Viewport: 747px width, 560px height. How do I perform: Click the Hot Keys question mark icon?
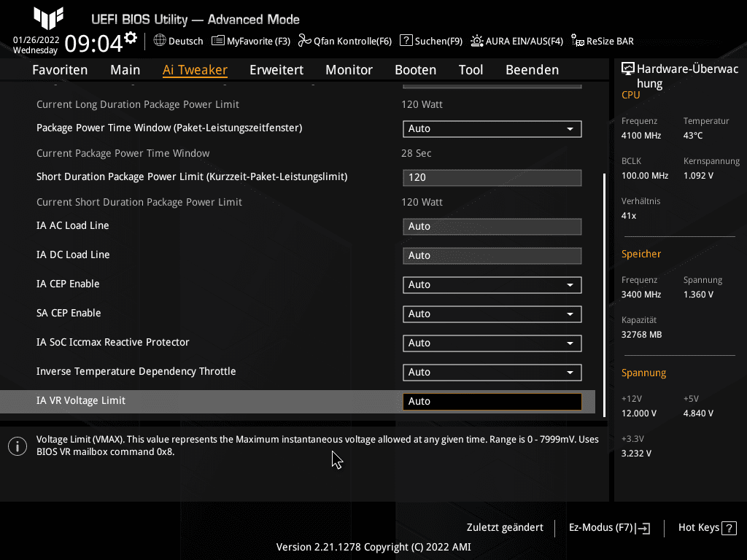coord(729,528)
